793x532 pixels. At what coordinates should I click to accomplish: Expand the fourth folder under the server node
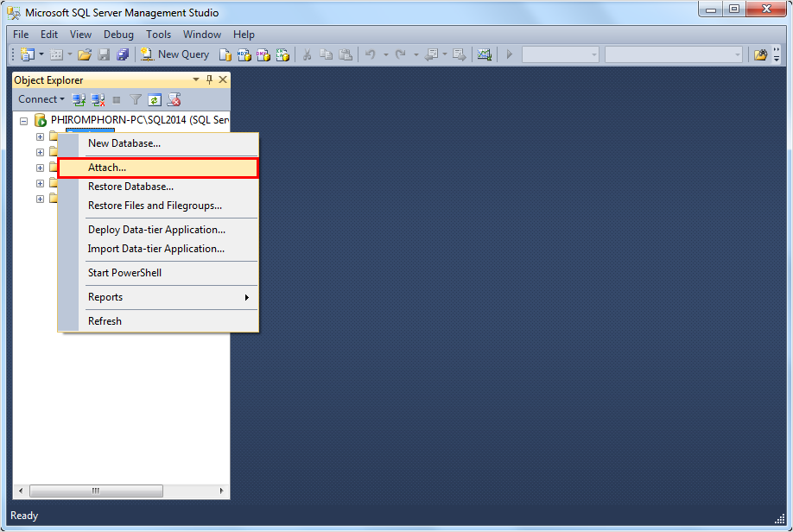pyautogui.click(x=40, y=183)
